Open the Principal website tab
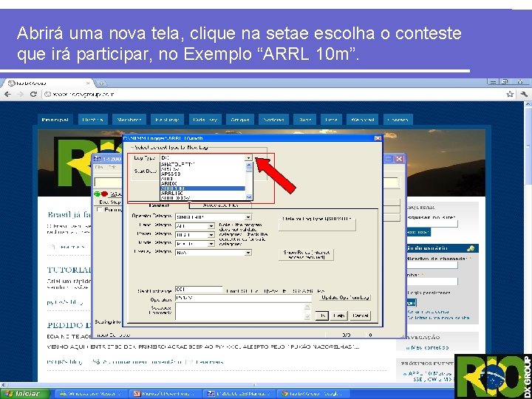Image resolution: width=532 pixels, height=399 pixels. tap(55, 120)
